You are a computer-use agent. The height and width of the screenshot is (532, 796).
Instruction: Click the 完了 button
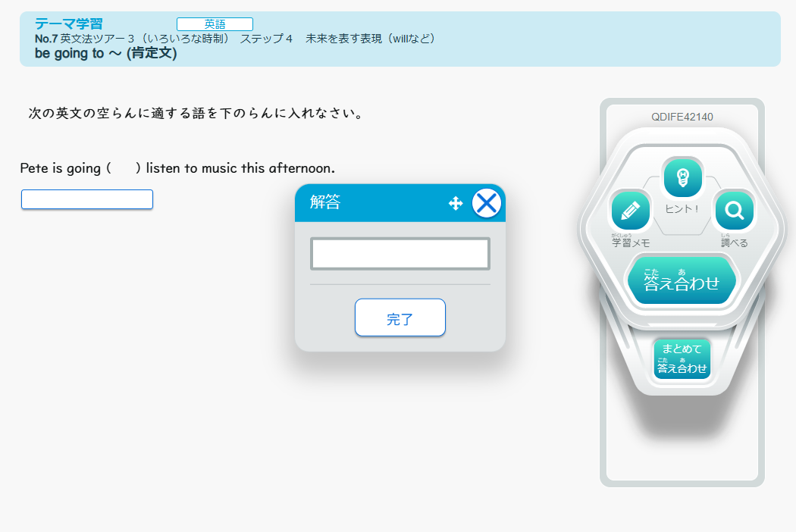tap(400, 318)
